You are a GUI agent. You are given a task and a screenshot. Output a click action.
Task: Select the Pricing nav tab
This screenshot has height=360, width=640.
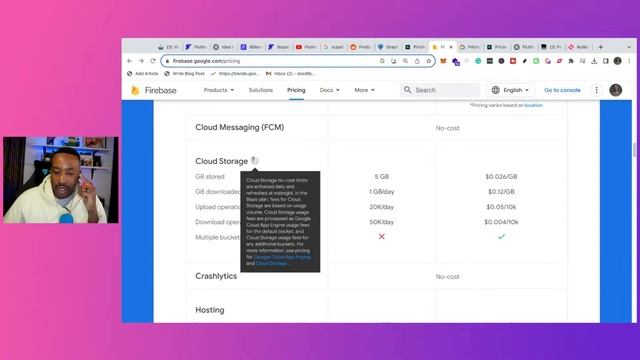(296, 90)
